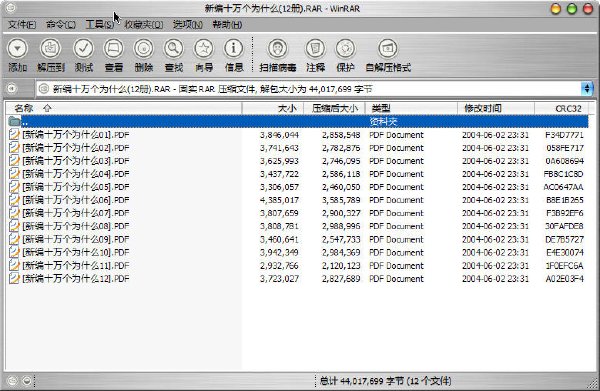
Task: Click the parent folder icon in file list
Action: 15,122
